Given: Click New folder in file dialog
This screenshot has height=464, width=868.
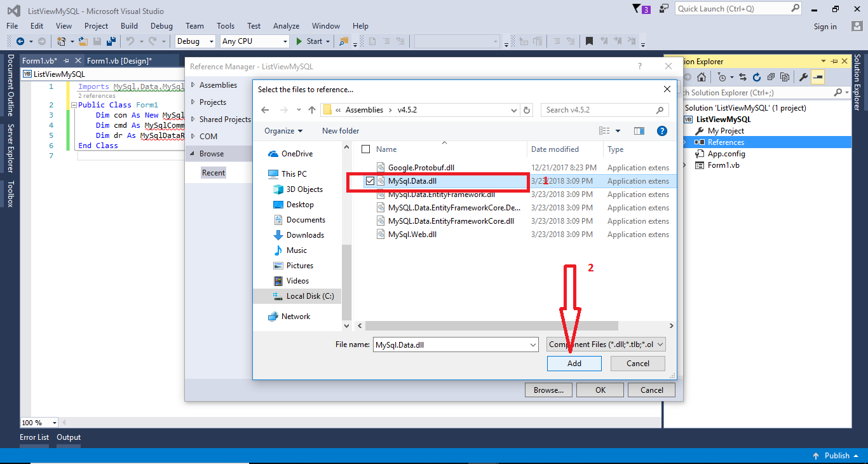Looking at the screenshot, I should (341, 131).
